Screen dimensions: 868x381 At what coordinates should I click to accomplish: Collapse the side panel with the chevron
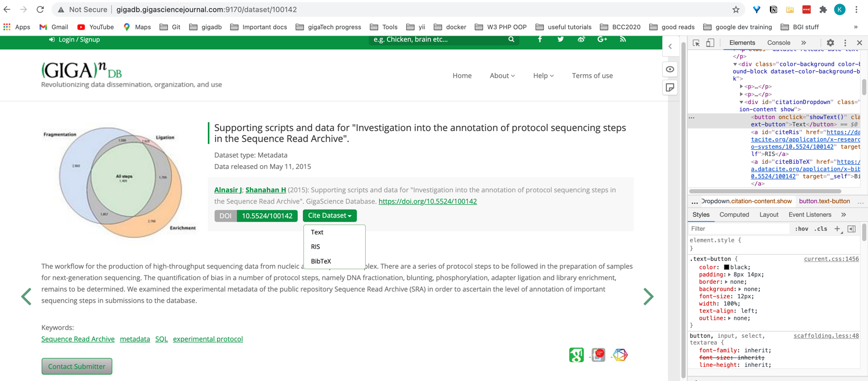(x=670, y=46)
